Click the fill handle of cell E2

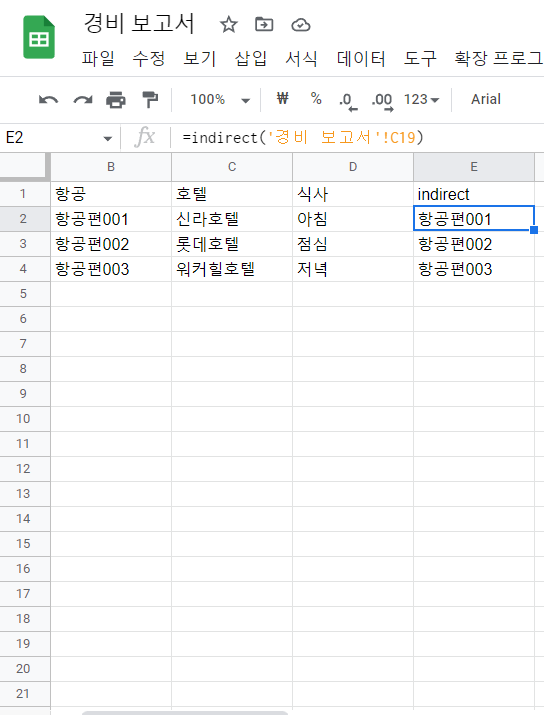coord(534,230)
